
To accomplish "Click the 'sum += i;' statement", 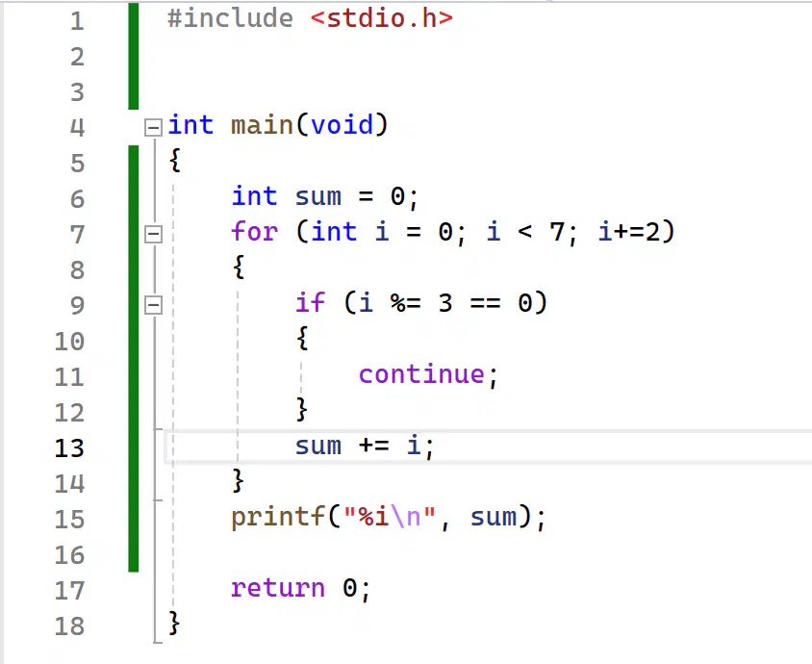I will (x=365, y=446).
